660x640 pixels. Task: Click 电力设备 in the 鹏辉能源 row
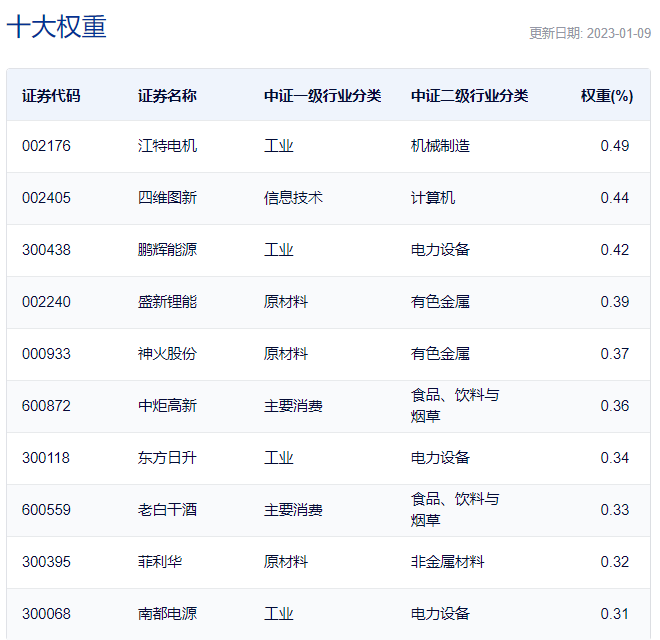pos(440,250)
